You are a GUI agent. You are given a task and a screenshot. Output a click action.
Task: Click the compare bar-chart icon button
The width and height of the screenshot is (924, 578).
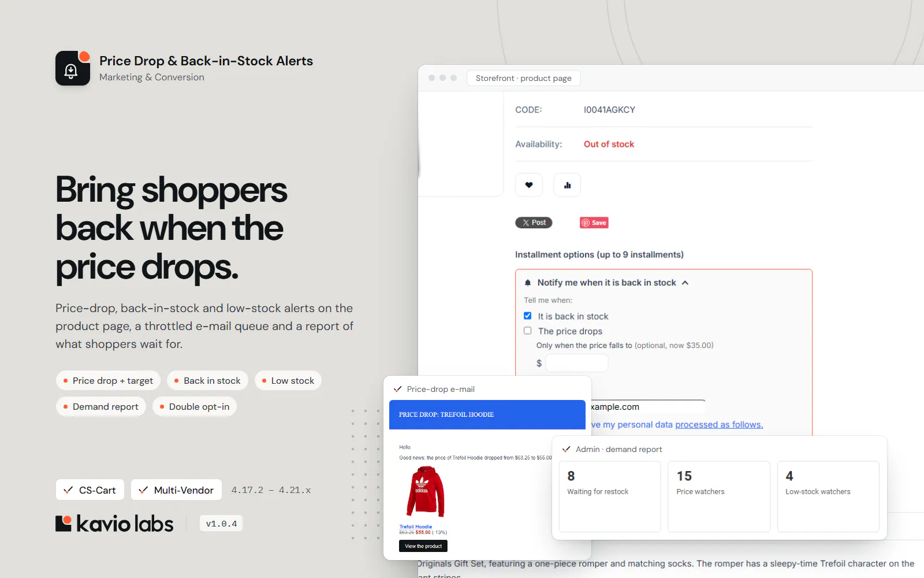tap(567, 185)
